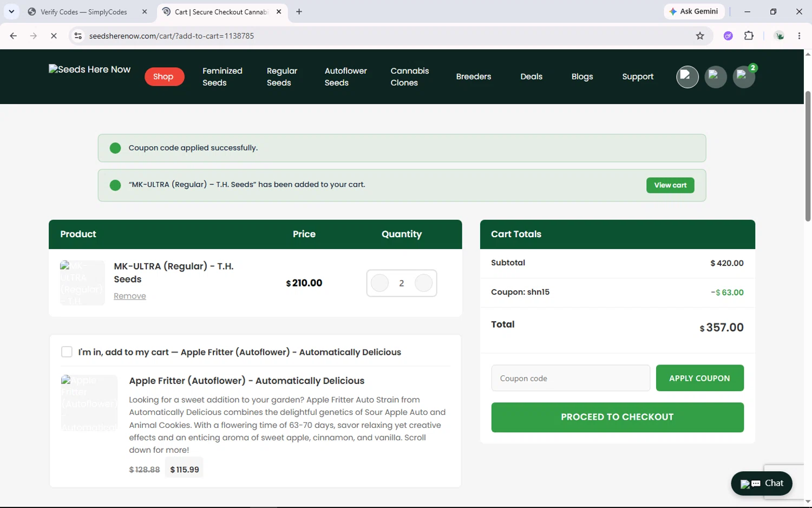Open Cannabis Clones menu item

pos(409,77)
